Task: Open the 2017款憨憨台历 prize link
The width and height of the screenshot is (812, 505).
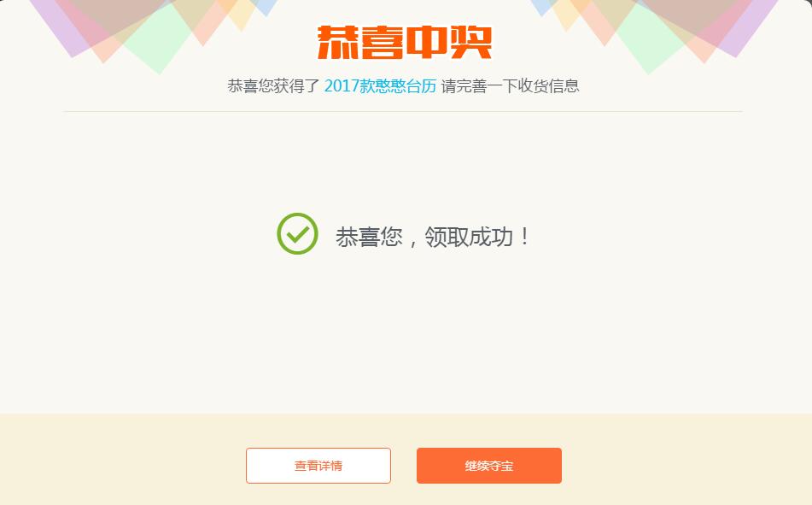Action: [380, 85]
